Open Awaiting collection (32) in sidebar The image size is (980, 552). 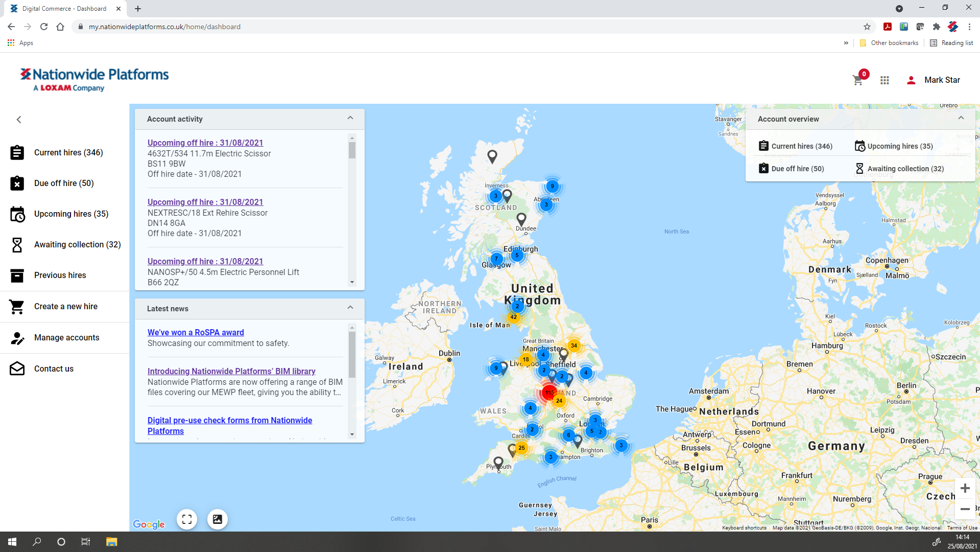tap(78, 244)
